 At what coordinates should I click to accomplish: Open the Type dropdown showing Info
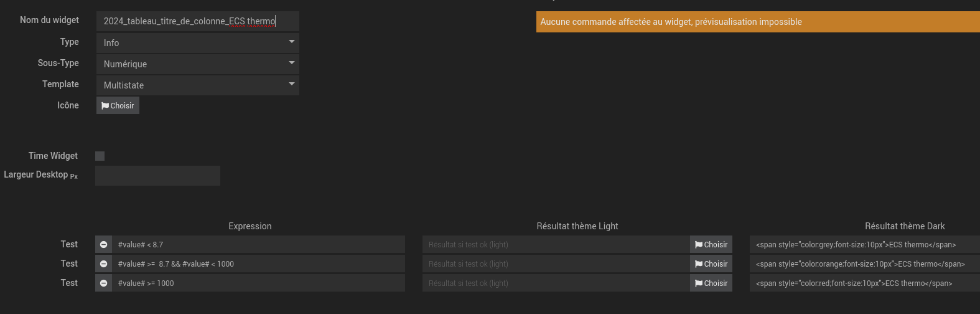click(197, 43)
